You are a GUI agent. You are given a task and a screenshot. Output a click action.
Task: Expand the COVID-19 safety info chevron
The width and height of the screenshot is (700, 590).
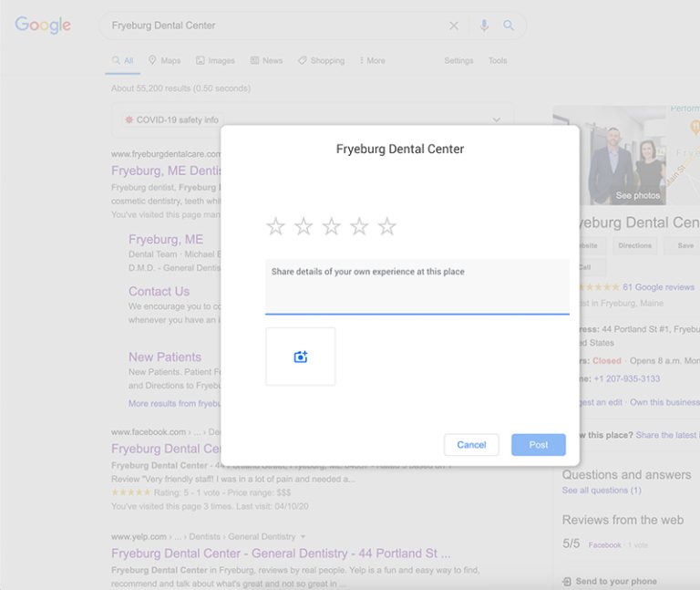[497, 119]
